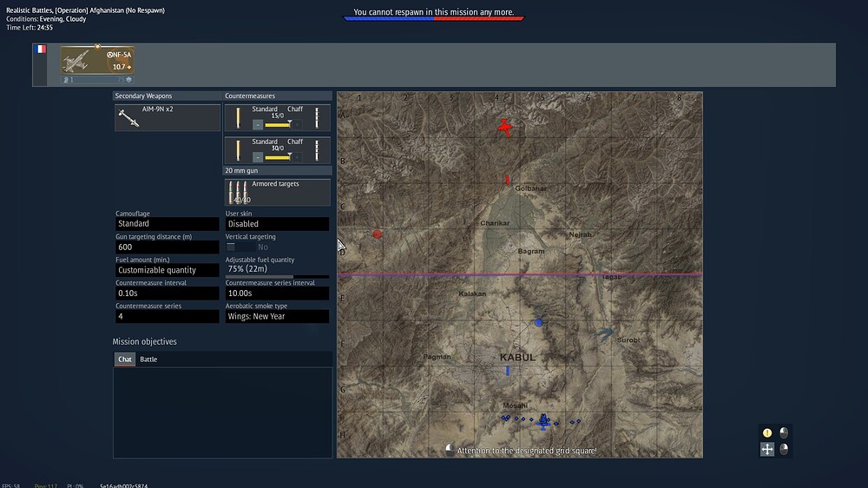This screenshot has height=488, width=868.
Task: Click the yellow map ping attention icon
Action: pyautogui.click(x=767, y=432)
